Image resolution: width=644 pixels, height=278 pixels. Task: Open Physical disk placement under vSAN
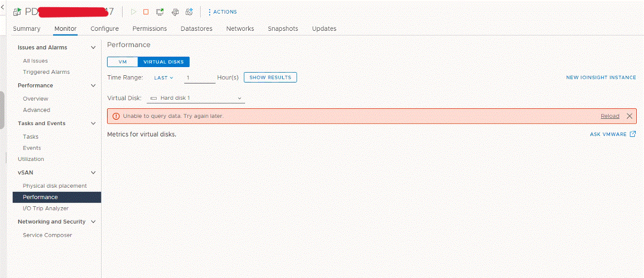(x=55, y=186)
